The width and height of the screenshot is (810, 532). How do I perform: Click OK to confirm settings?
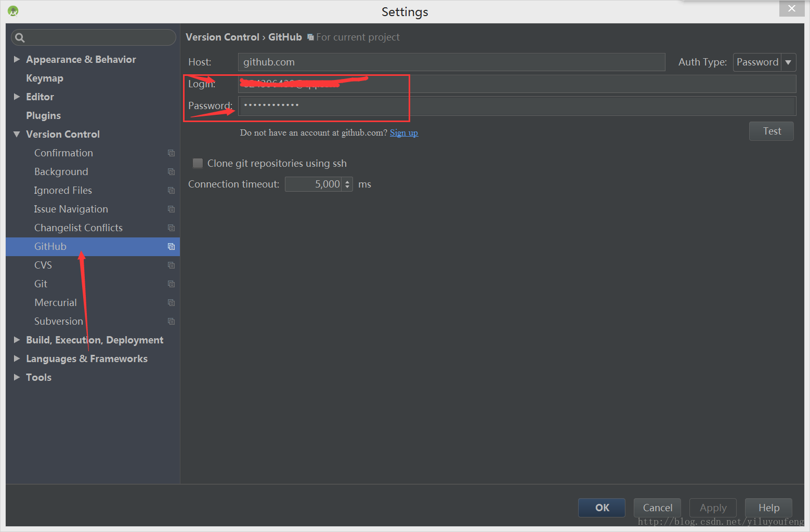[x=602, y=508]
